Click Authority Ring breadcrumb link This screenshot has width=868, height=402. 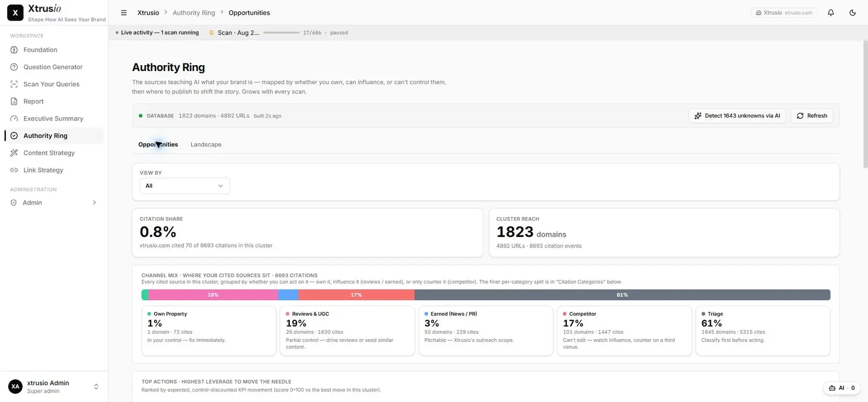[x=194, y=13]
